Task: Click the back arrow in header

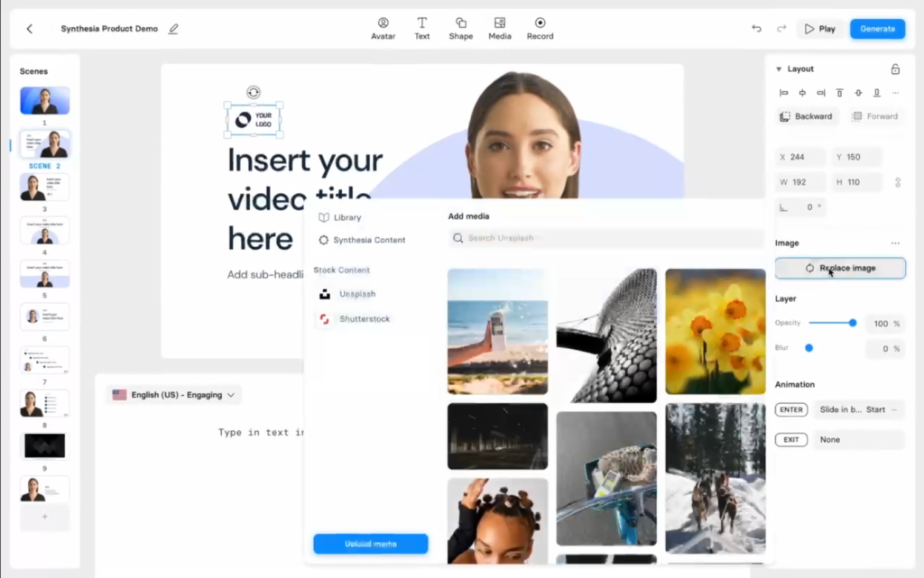Action: [x=30, y=29]
